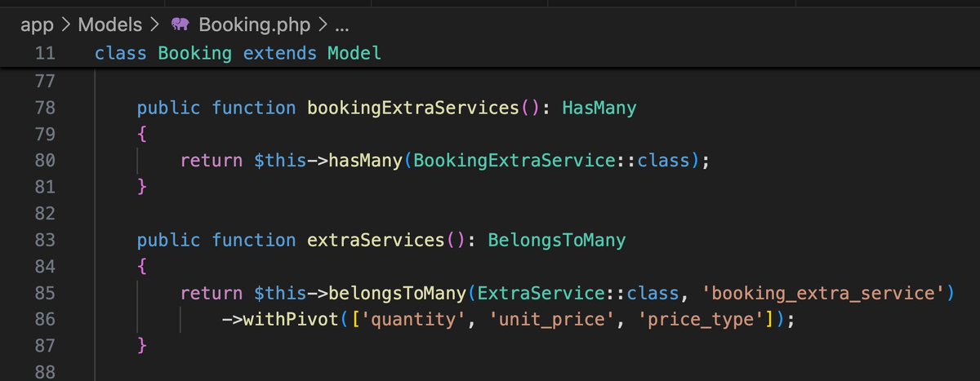
Task: Click 'Model' in the class declaration
Action: pos(354,54)
